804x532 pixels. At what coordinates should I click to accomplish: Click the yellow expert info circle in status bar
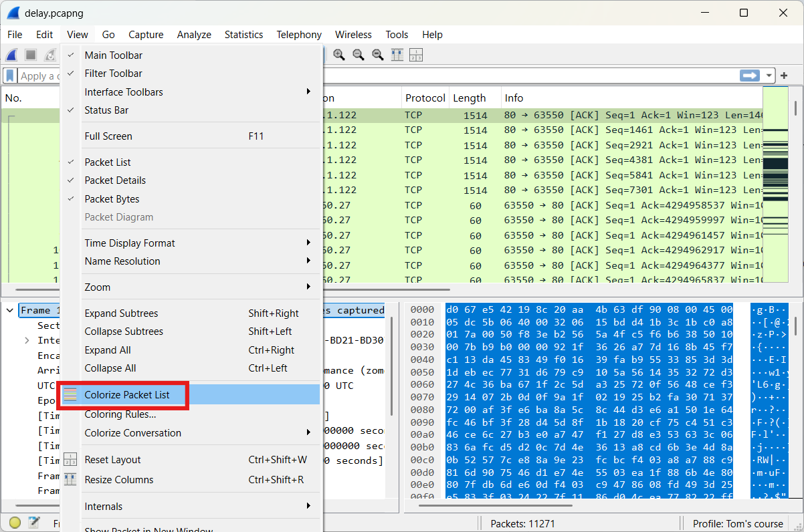15,523
